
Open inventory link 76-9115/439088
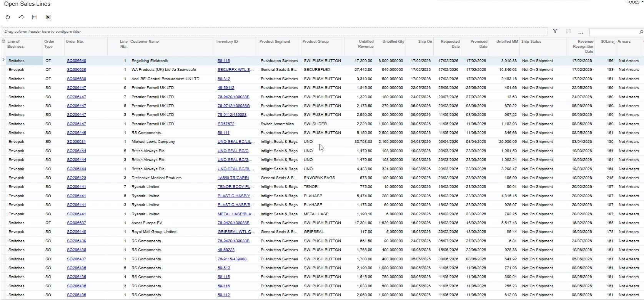point(232,259)
